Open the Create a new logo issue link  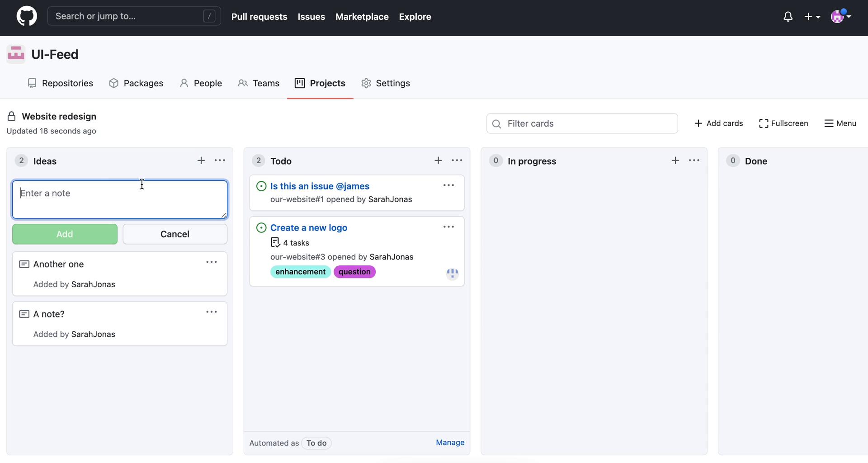309,228
